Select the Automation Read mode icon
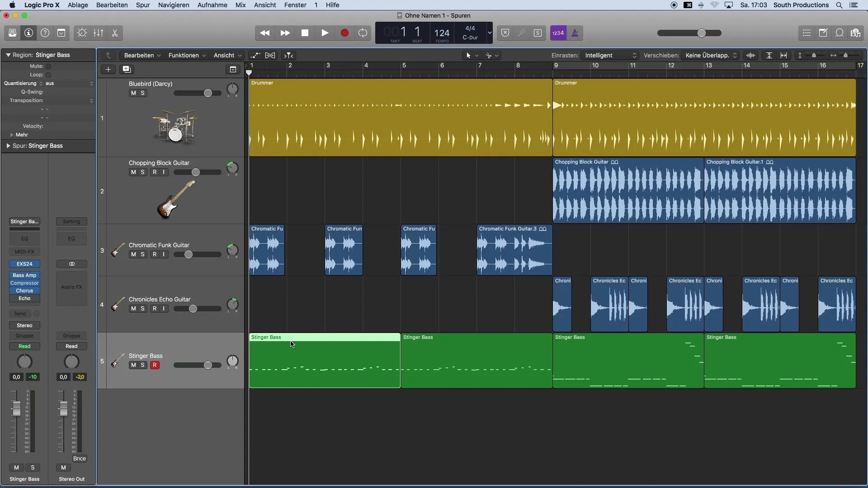Screen dimensions: 868x488 pyautogui.click(x=24, y=346)
